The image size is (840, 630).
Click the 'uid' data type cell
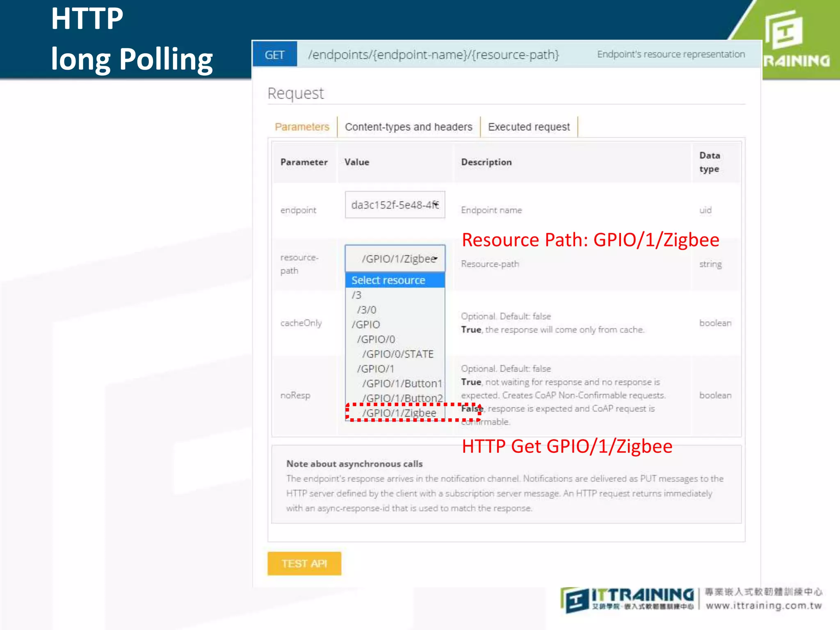pos(705,210)
